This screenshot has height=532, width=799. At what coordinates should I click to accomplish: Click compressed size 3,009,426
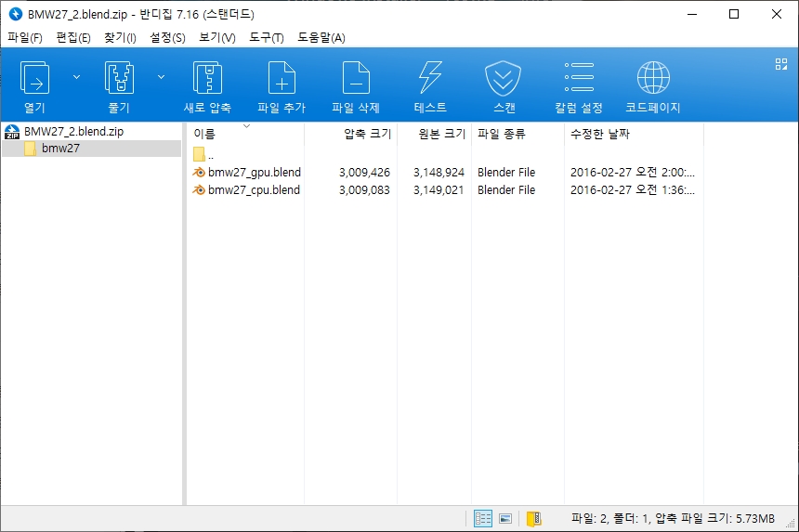tap(364, 173)
